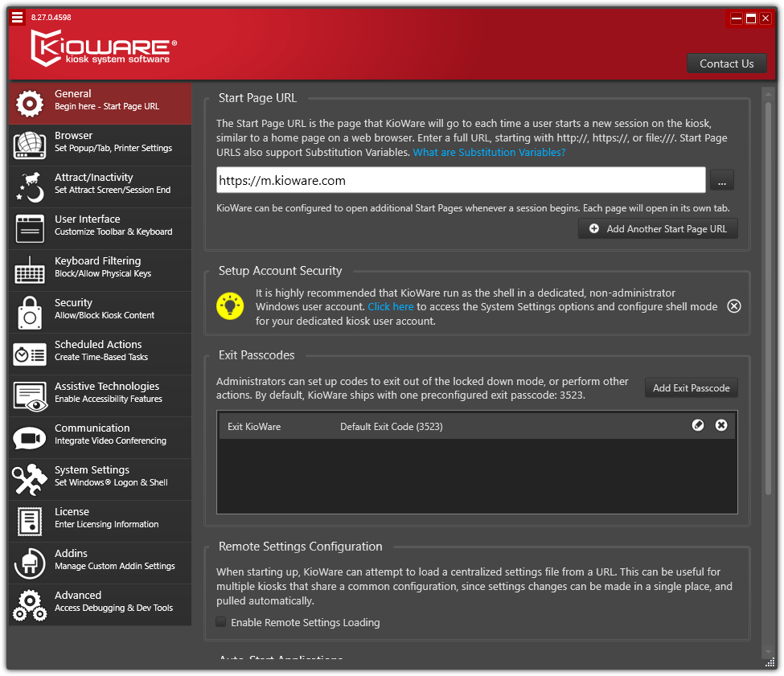
Task: Click the Add Exit Passcode button
Action: (x=692, y=387)
